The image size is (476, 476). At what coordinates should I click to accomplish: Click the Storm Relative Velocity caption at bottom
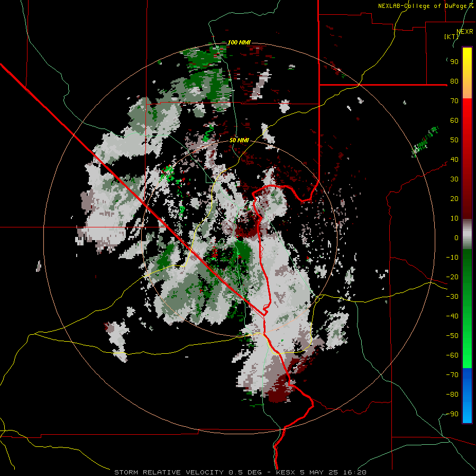tap(240, 472)
